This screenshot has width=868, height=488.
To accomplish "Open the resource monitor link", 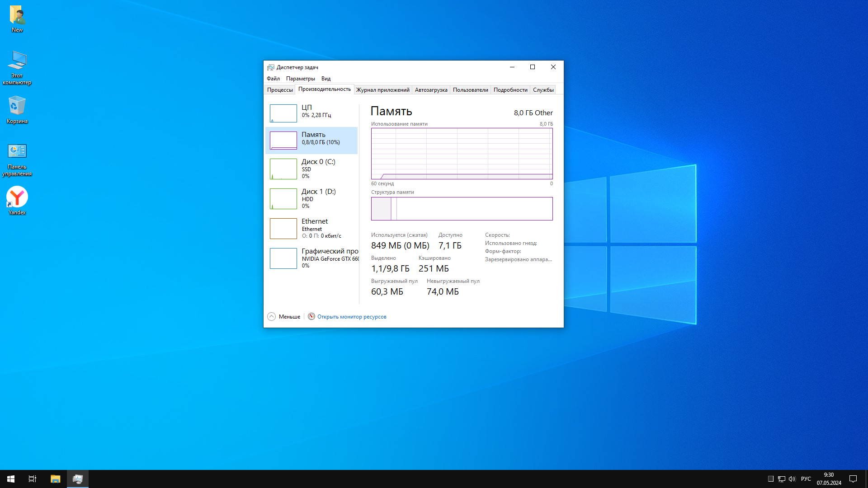I will tap(351, 317).
